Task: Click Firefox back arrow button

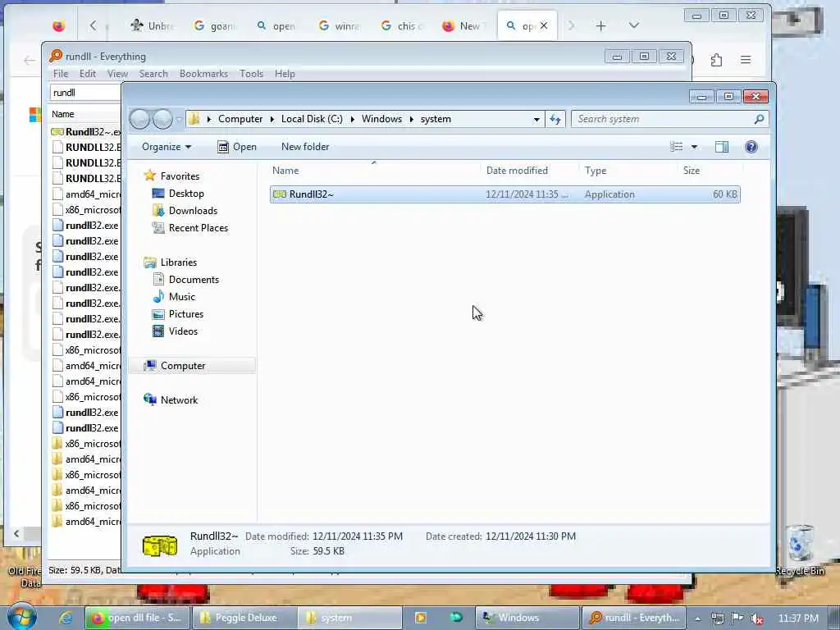Action: click(x=30, y=61)
